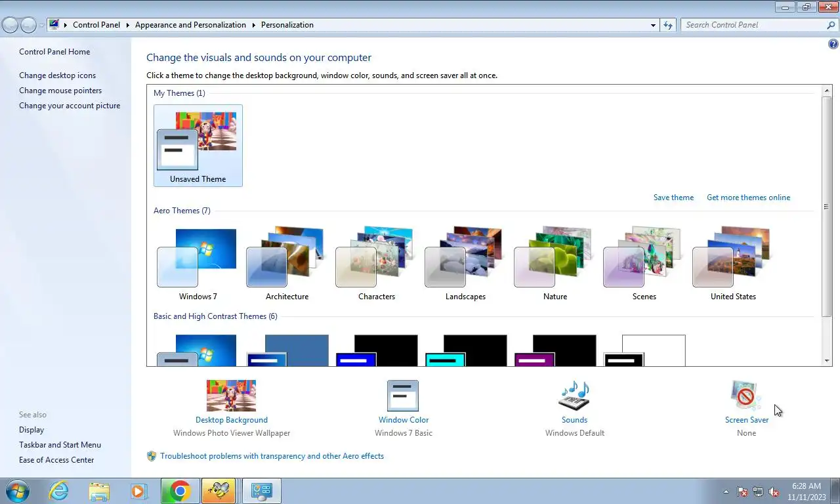Apply the Architecture theme
The height and width of the screenshot is (504, 840).
tap(287, 264)
